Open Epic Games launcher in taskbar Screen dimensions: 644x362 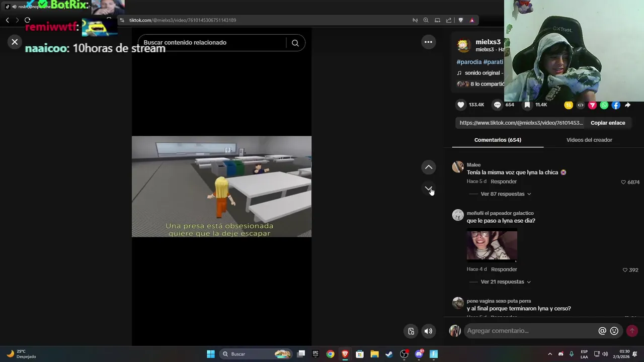pyautogui.click(x=315, y=354)
